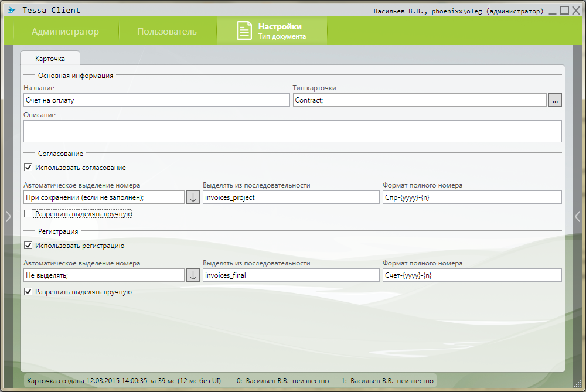The height and width of the screenshot is (392, 586).
Task: Click the ellipsis button for Тип карточки
Action: (555, 100)
